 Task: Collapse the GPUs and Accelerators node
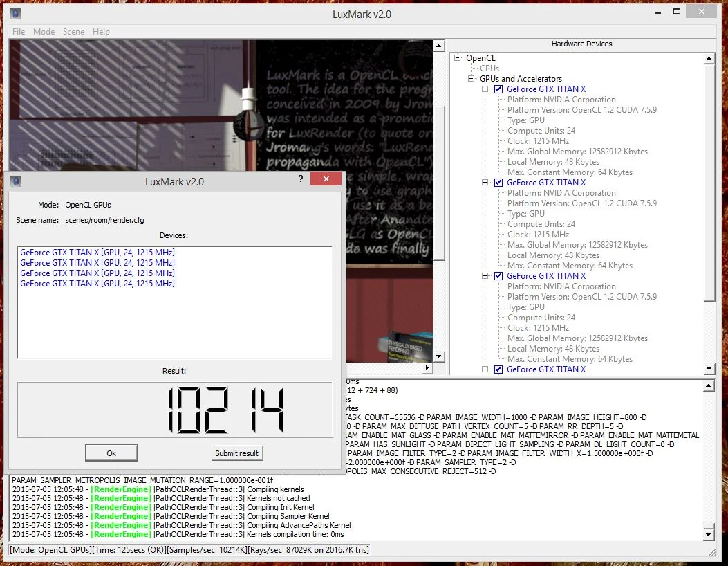(472, 78)
